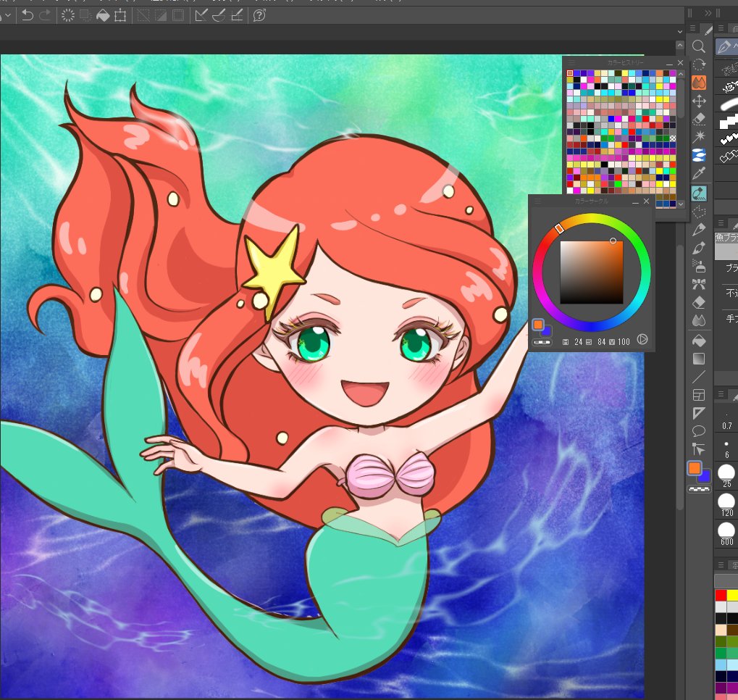This screenshot has height=700, width=738.
Task: Choose brush size 120 preset
Action: [726, 504]
